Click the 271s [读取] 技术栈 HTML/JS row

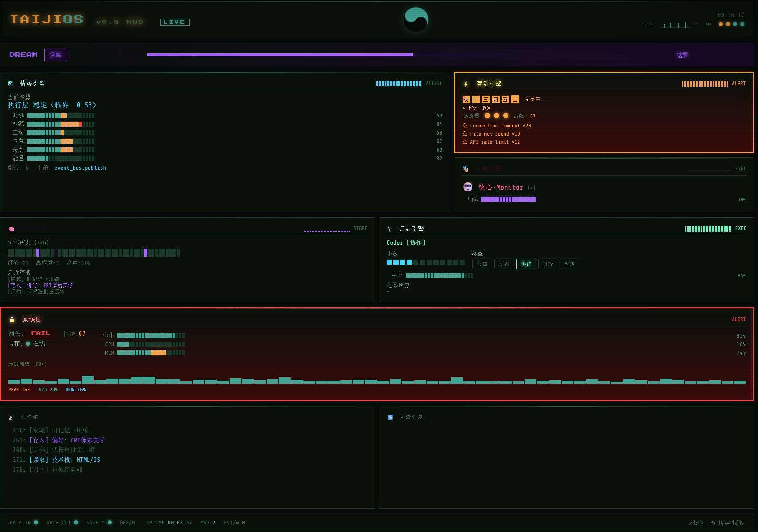(56, 460)
